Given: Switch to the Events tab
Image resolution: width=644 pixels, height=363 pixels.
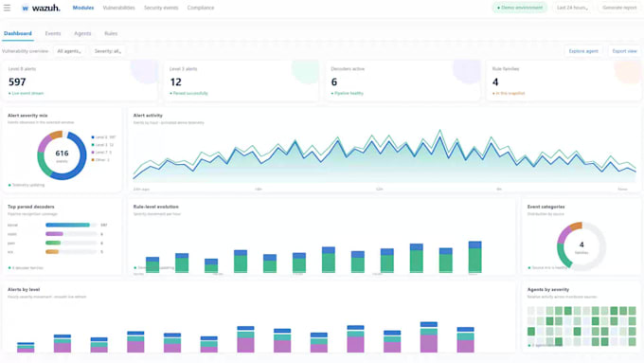Looking at the screenshot, I should (x=53, y=33).
